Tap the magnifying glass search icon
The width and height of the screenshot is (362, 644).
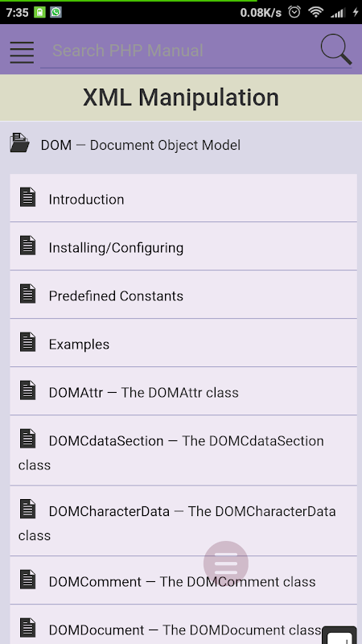(336, 49)
